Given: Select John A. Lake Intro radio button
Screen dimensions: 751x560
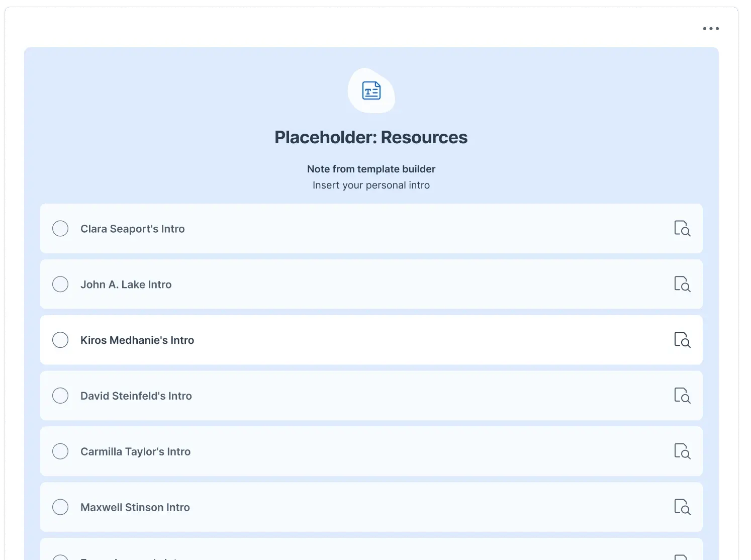Looking at the screenshot, I should (x=60, y=284).
